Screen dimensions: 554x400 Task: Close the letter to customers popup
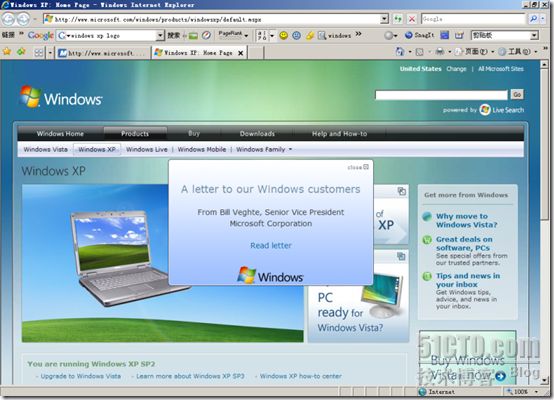click(358, 167)
